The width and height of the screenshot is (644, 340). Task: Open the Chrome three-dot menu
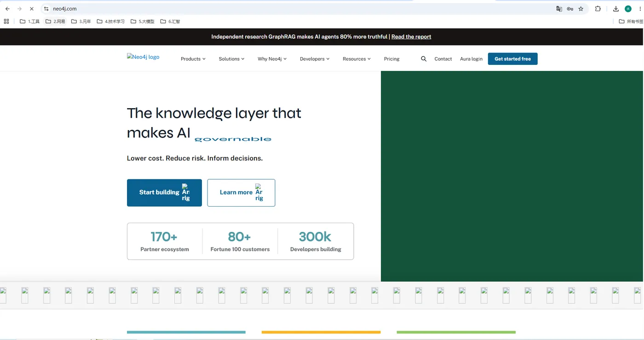pyautogui.click(x=640, y=9)
